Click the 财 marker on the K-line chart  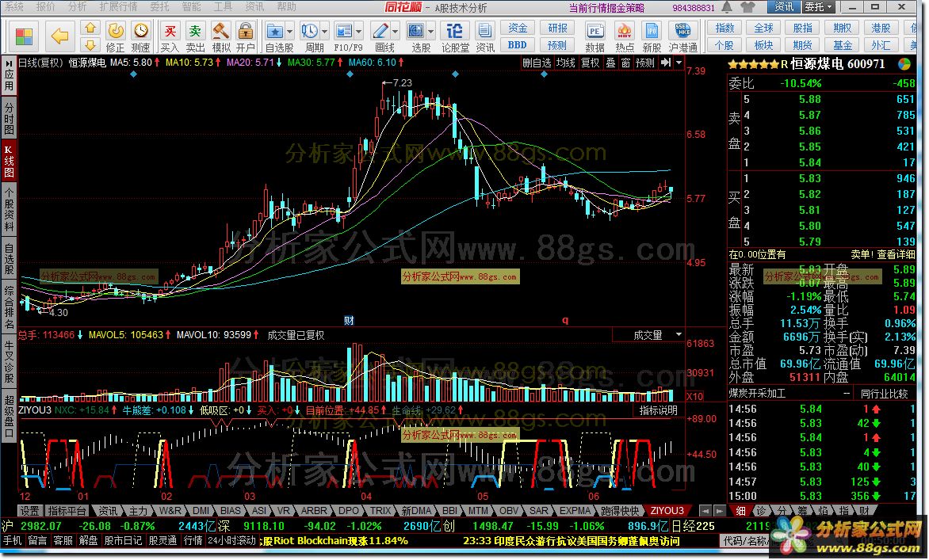(x=349, y=320)
